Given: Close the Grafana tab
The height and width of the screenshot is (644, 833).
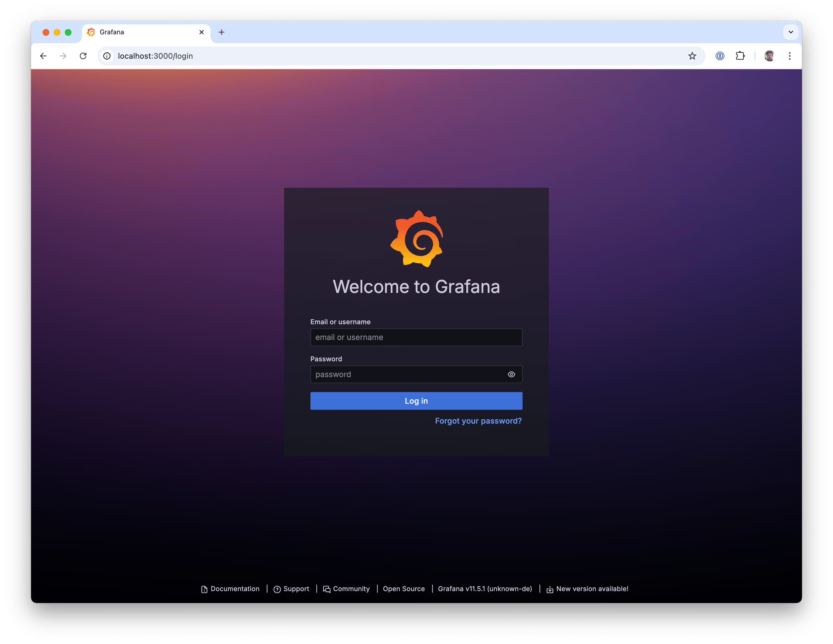Looking at the screenshot, I should click(201, 32).
